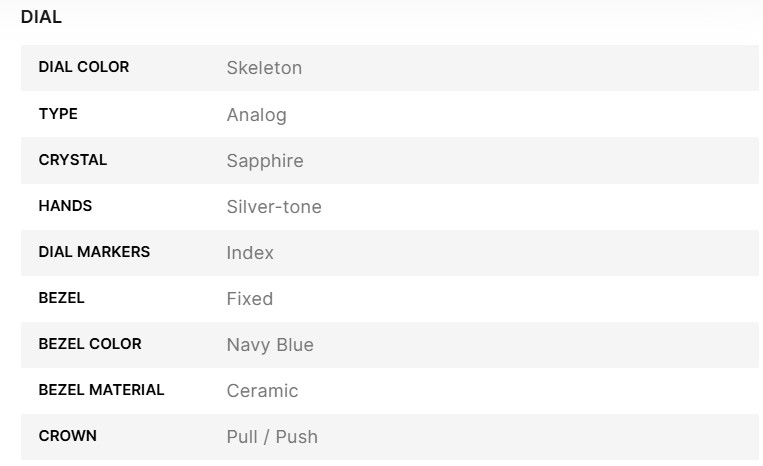Select the Pull / Push crown value

pyautogui.click(x=272, y=437)
